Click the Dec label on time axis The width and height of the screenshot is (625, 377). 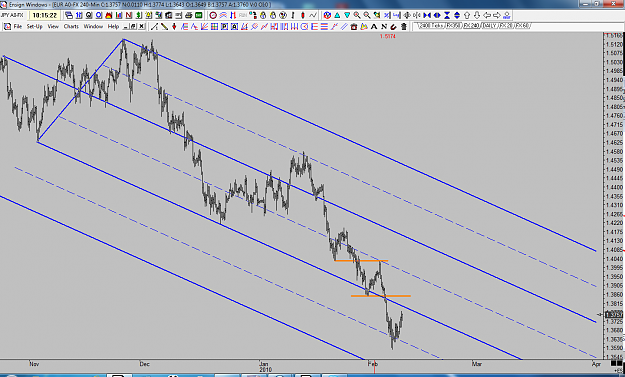[x=144, y=364]
